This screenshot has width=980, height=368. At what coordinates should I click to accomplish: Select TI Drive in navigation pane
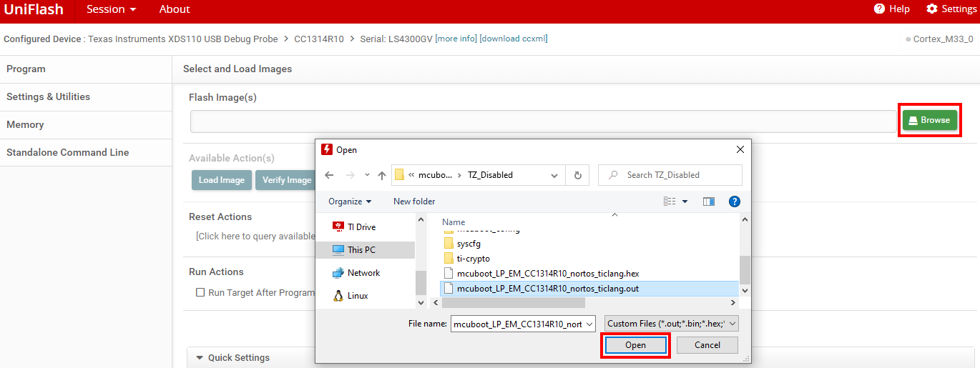(x=360, y=227)
